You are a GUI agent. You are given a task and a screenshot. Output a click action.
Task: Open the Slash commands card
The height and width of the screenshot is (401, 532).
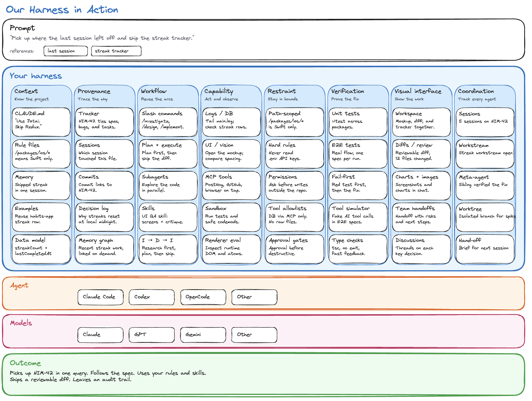pyautogui.click(x=168, y=122)
